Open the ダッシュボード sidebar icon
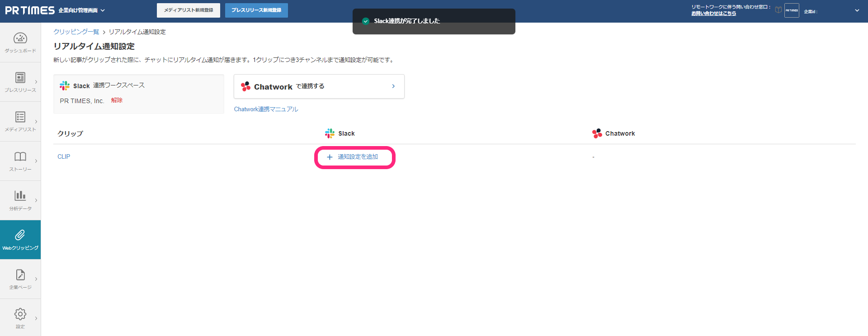This screenshot has height=336, width=868. coord(20,38)
